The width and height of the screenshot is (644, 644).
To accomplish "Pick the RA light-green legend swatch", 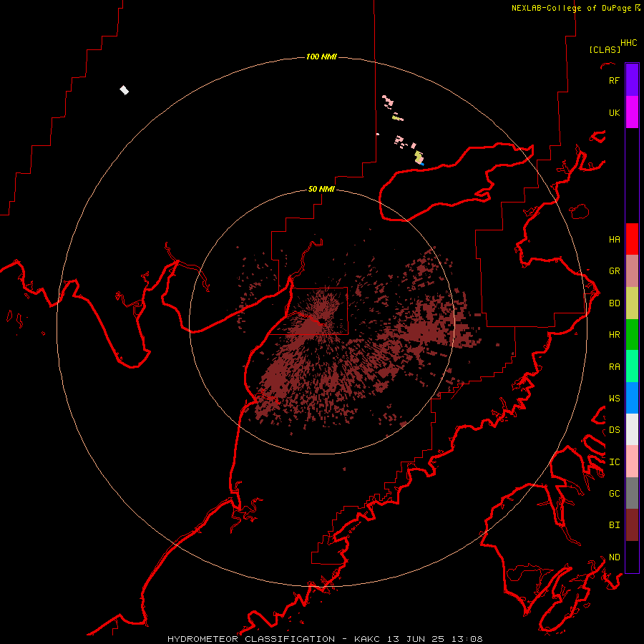I will coord(632,366).
